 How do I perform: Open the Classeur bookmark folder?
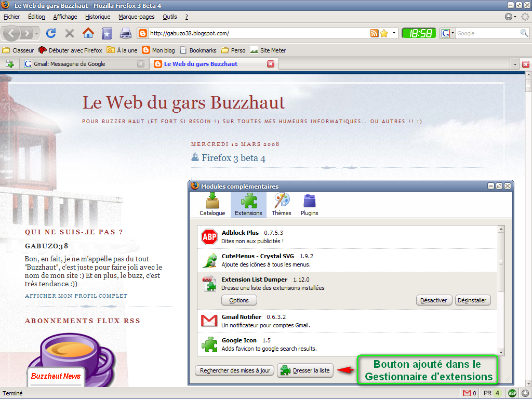[18, 50]
